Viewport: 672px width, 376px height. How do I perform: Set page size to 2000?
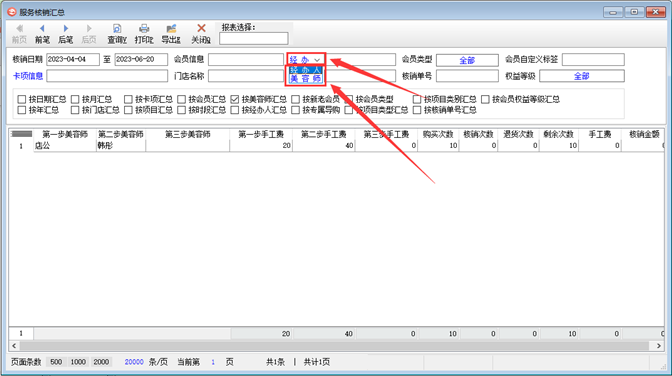coord(101,362)
